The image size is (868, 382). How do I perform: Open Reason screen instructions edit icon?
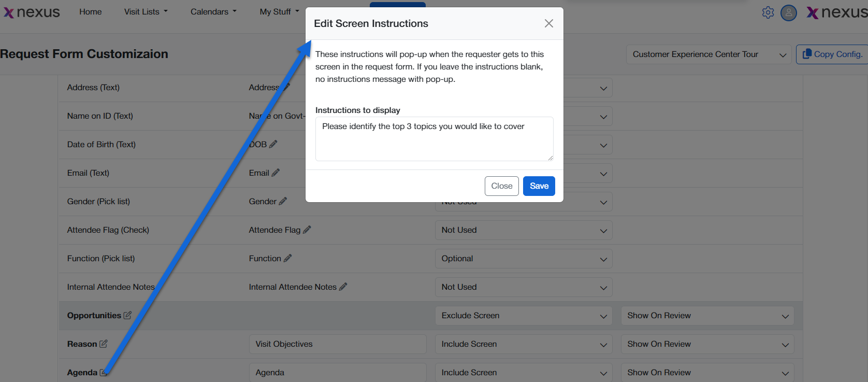point(104,344)
